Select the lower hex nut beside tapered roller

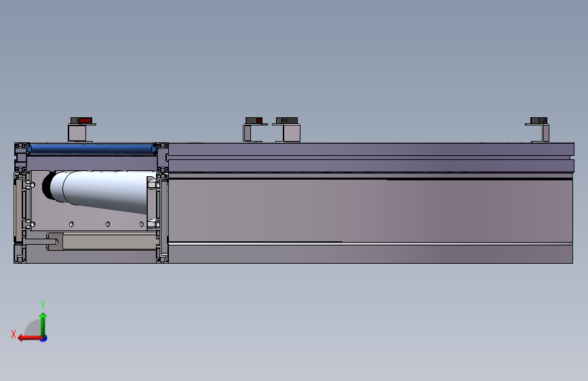point(152,224)
